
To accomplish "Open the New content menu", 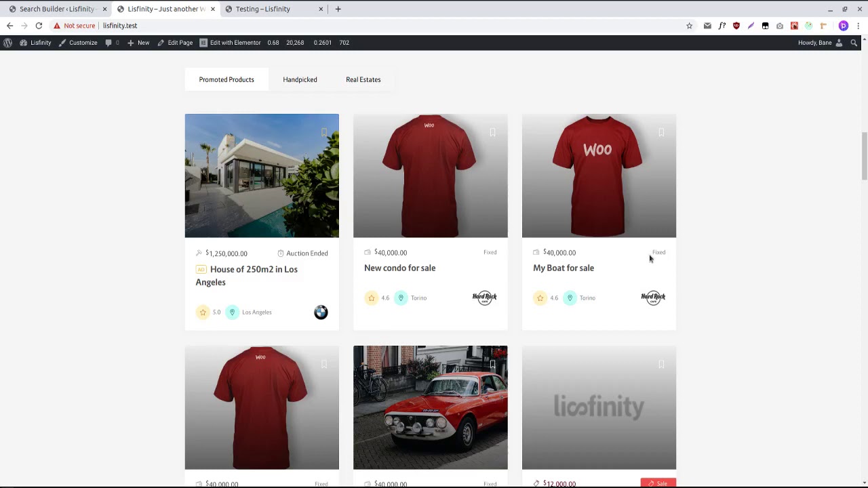I will (x=138, y=43).
